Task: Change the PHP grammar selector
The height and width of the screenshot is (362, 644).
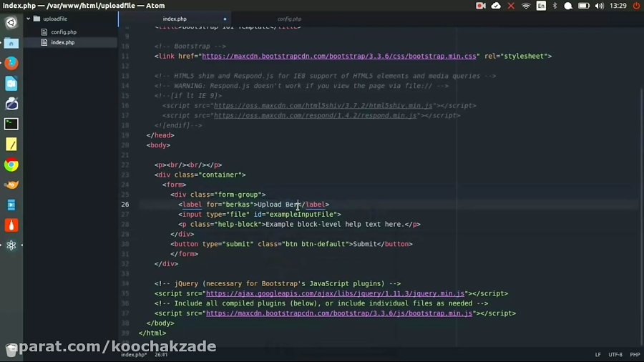Action: coord(635,355)
